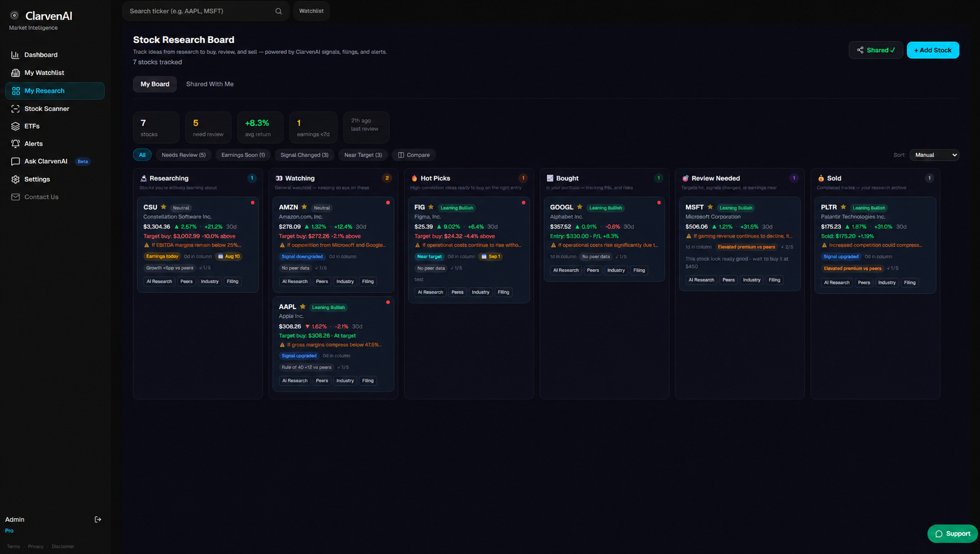Open the Support chat button
The width and height of the screenshot is (980, 554).
952,533
